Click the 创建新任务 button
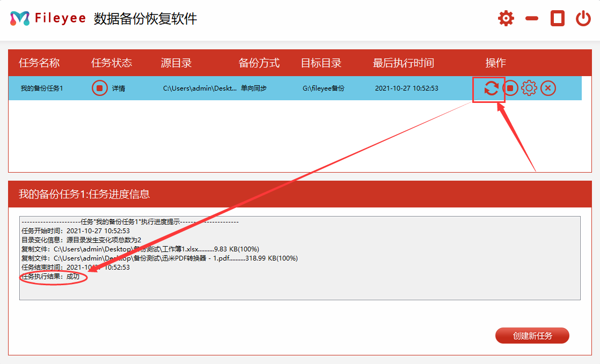 [532, 336]
